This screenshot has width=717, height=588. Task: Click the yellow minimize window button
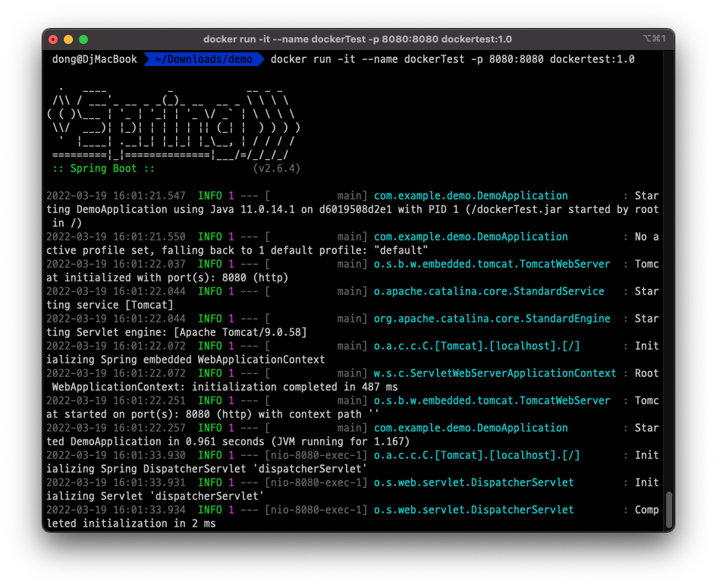[x=68, y=39]
